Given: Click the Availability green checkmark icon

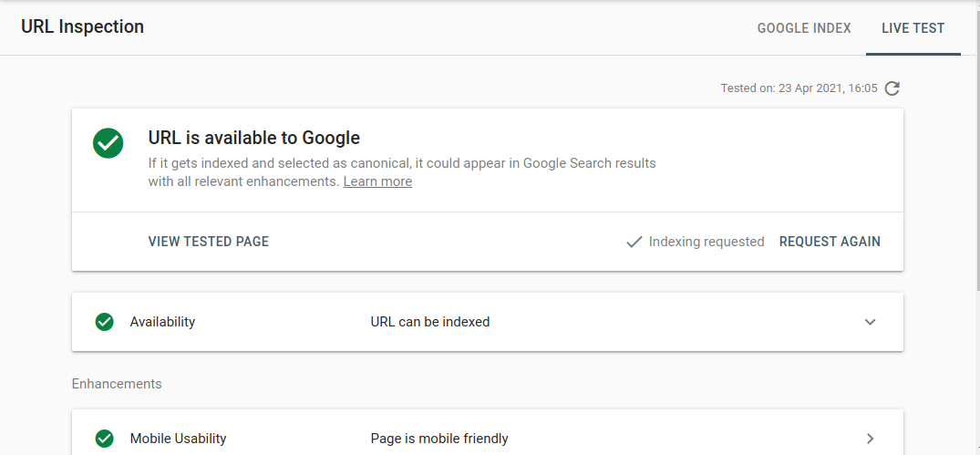Looking at the screenshot, I should (x=104, y=322).
